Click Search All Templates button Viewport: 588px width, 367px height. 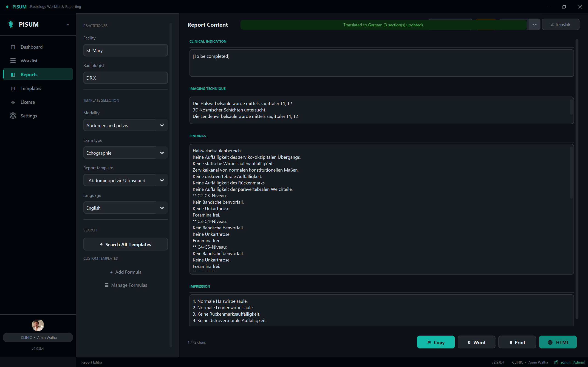[x=125, y=244]
